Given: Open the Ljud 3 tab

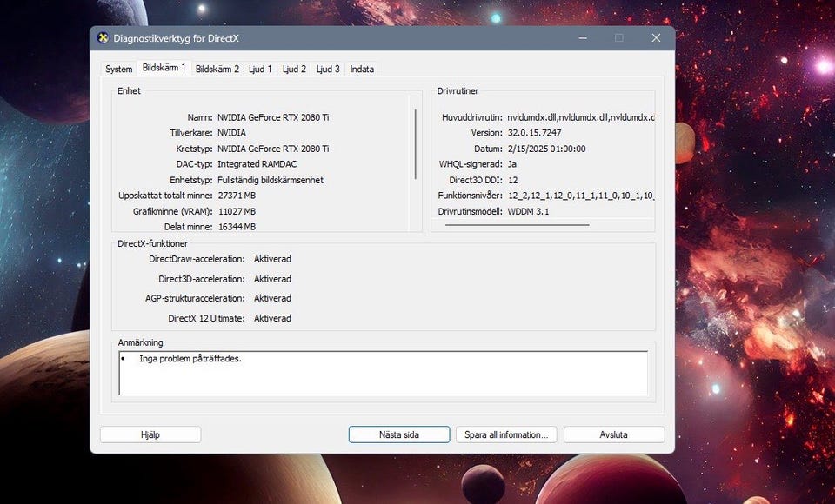Looking at the screenshot, I should tap(328, 70).
